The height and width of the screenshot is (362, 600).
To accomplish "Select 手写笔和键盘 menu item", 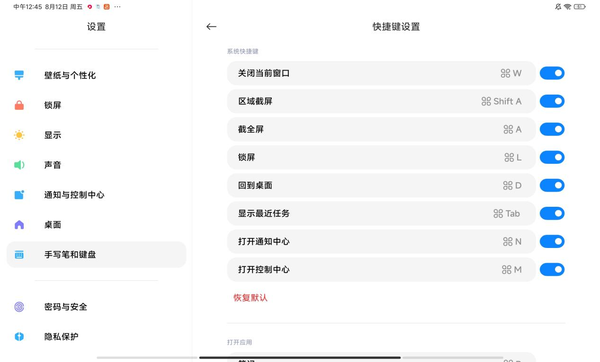I will (x=96, y=254).
